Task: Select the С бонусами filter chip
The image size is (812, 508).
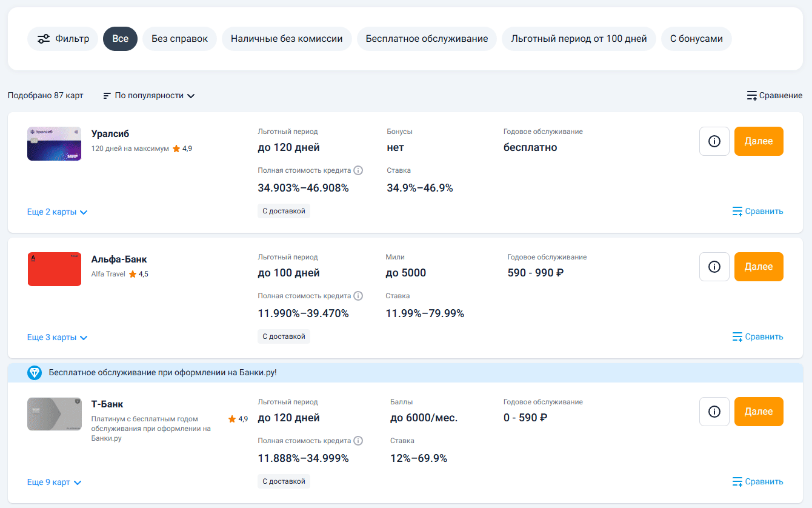Action: click(696, 39)
